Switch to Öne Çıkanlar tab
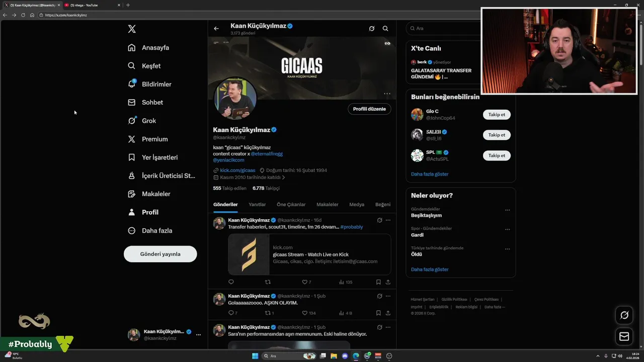 coord(291,205)
